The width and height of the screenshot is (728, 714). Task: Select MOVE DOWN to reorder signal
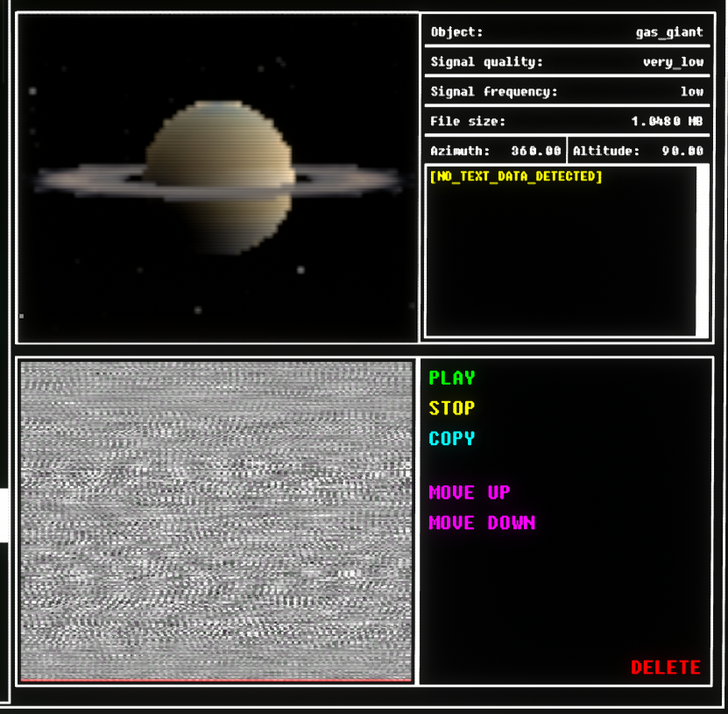coord(481,523)
